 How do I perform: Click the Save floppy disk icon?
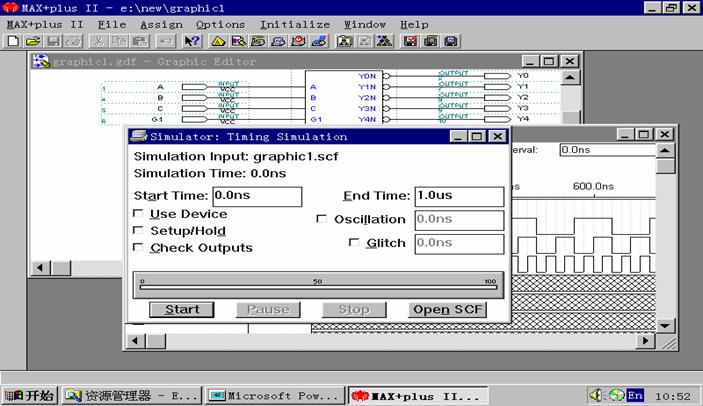[x=53, y=41]
